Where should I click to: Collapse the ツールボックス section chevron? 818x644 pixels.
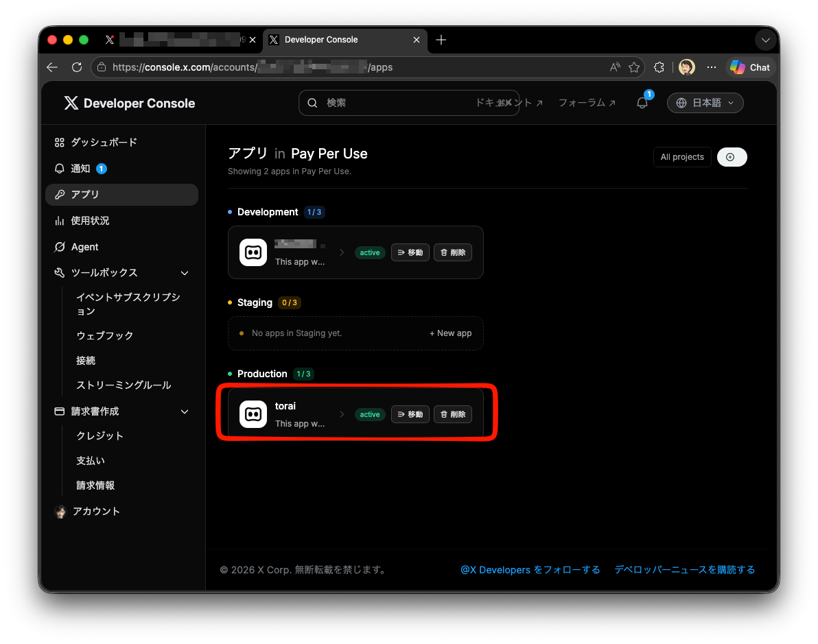pos(185,273)
